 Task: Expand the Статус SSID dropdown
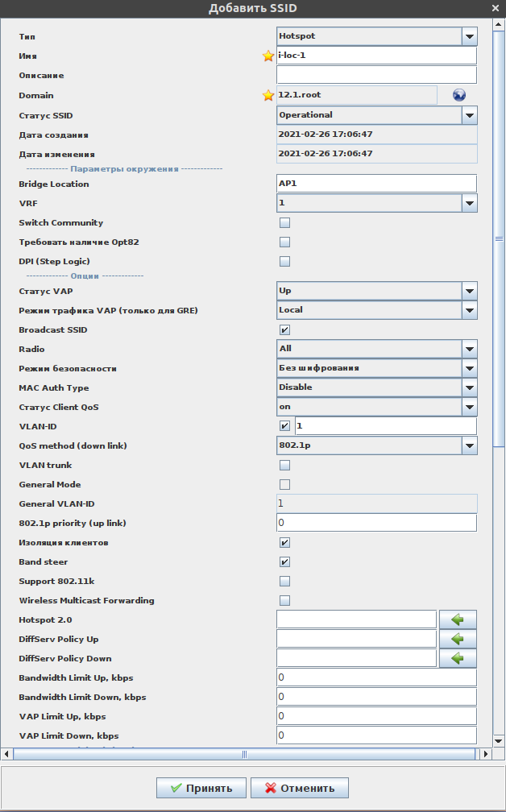point(469,115)
